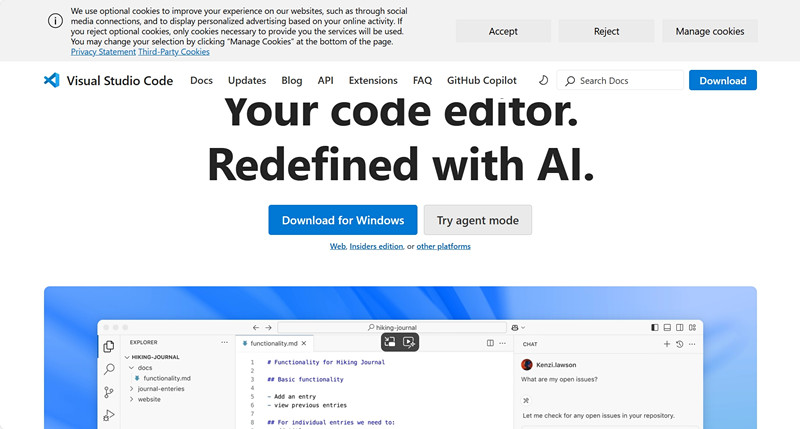Click the Visual Studio Code logo icon
The width and height of the screenshot is (800, 429).
point(52,80)
